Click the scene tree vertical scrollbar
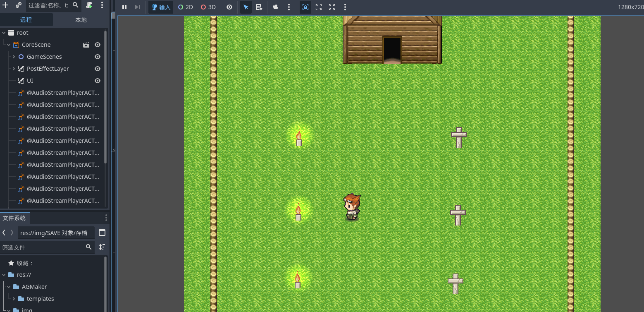Image resolution: width=644 pixels, height=312 pixels. tap(105, 96)
